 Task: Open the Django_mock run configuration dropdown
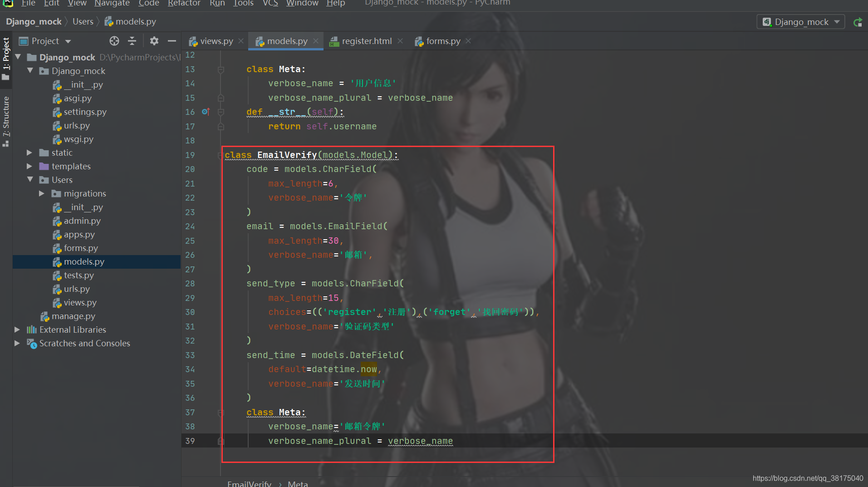pyautogui.click(x=801, y=22)
